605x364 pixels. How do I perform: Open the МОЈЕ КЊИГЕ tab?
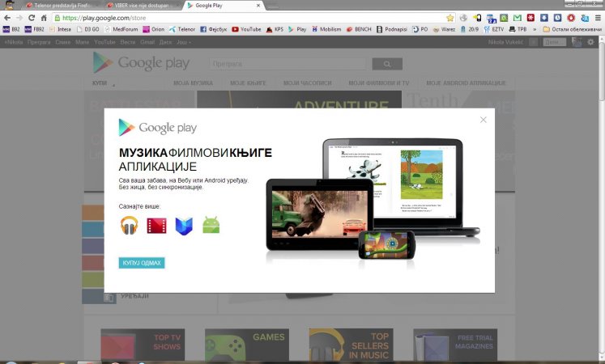pos(248,83)
